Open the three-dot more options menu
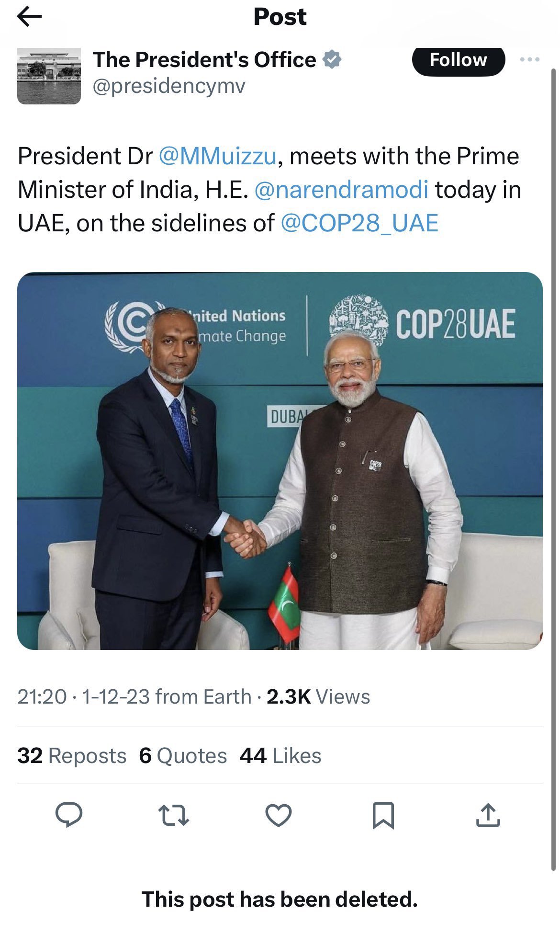Screen dimensions: 560x934 coord(530,60)
